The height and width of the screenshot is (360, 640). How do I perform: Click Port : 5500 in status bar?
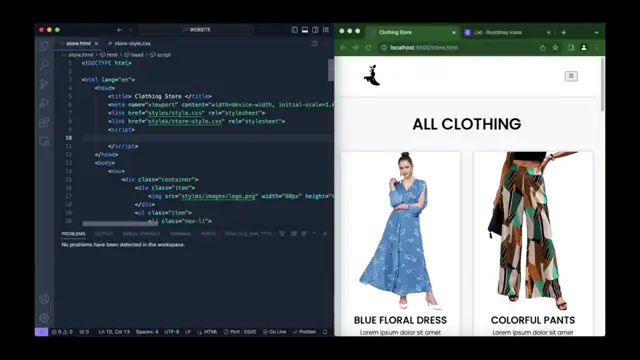point(240,332)
